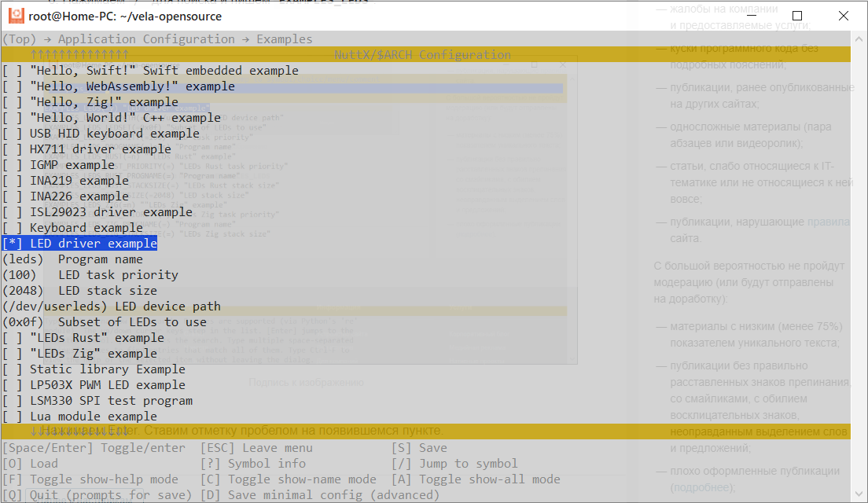The image size is (868, 503).
Task: Click [A] Toggle show-all mode hint
Action: click(x=476, y=479)
